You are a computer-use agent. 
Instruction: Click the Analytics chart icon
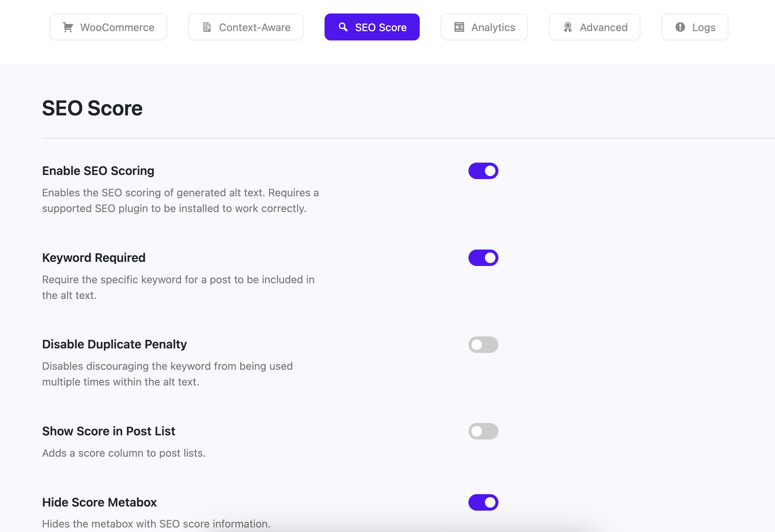click(x=459, y=27)
